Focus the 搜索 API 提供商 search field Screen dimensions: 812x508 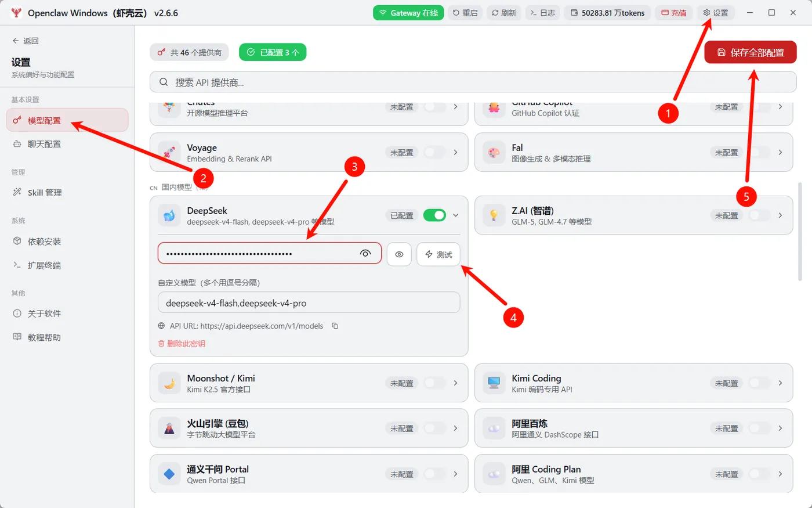point(473,82)
